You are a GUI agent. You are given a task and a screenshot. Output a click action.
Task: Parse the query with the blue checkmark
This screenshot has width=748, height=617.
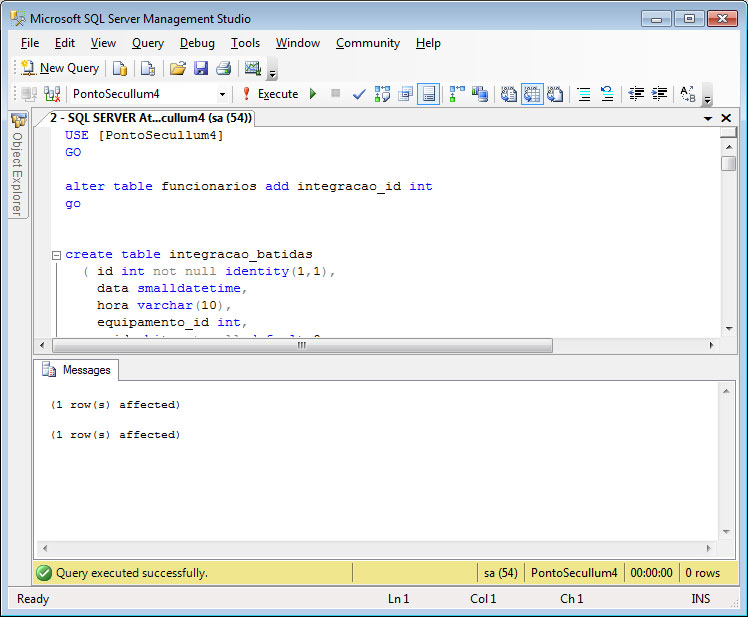click(x=359, y=94)
